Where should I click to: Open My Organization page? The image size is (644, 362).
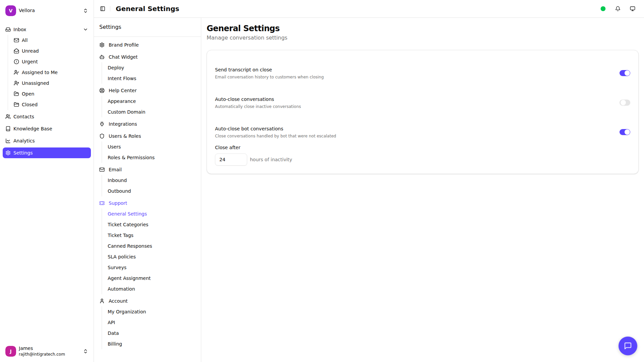click(x=127, y=312)
